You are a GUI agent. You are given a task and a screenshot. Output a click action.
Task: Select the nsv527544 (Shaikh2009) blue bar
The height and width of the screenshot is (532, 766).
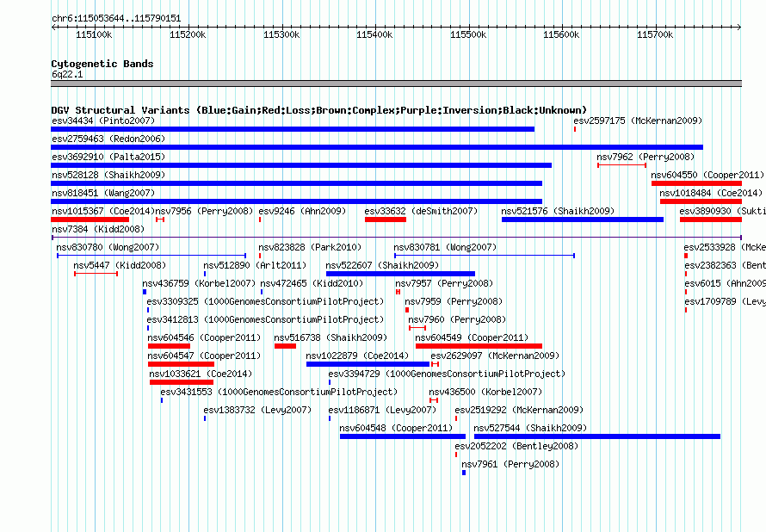click(x=597, y=436)
